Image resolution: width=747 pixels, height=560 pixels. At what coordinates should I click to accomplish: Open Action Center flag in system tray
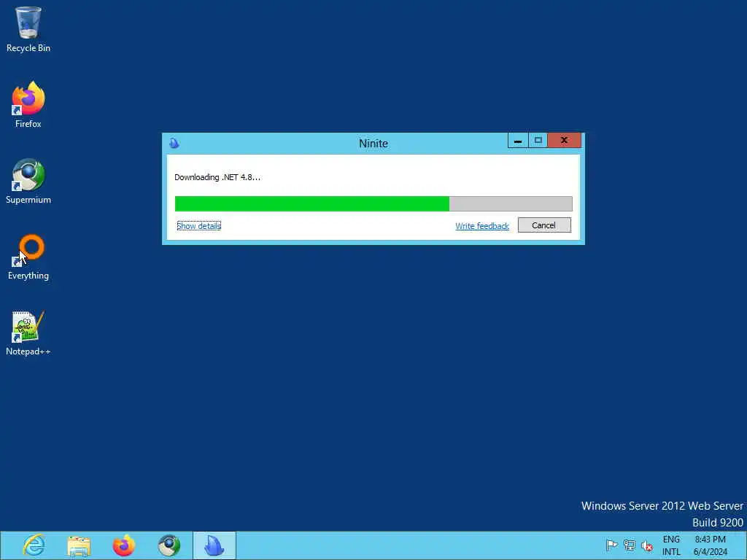click(611, 545)
